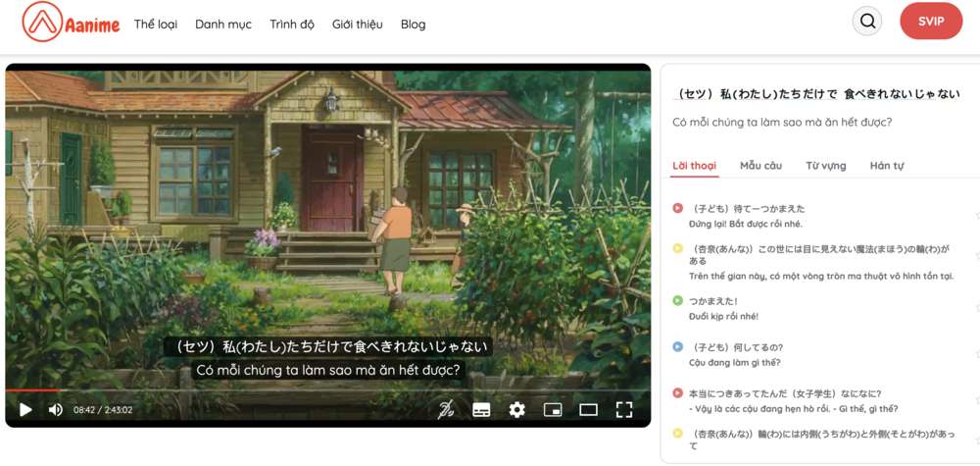Seek using the red video progress bar
The height and width of the screenshot is (466, 980).
[328, 390]
